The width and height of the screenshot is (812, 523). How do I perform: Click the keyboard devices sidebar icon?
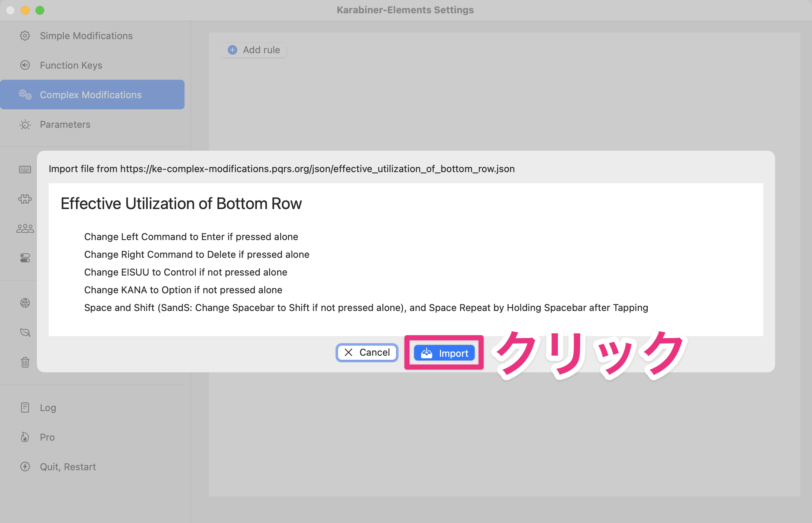[x=25, y=170]
